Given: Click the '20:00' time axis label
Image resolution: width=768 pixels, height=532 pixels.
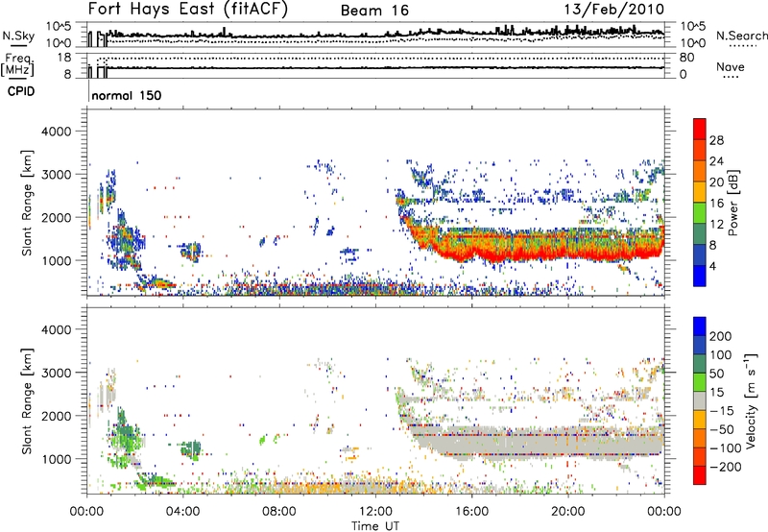Looking at the screenshot, I should click(568, 512).
